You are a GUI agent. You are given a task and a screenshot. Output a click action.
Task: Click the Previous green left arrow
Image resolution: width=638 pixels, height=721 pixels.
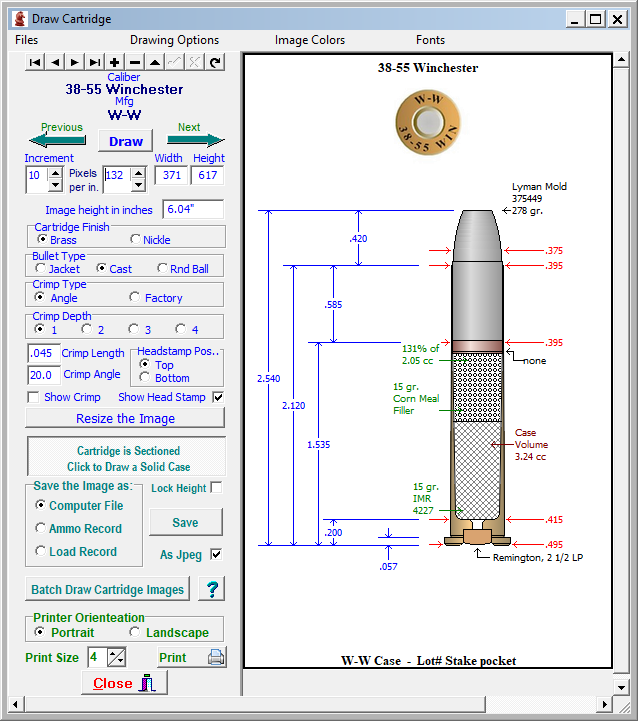click(57, 139)
